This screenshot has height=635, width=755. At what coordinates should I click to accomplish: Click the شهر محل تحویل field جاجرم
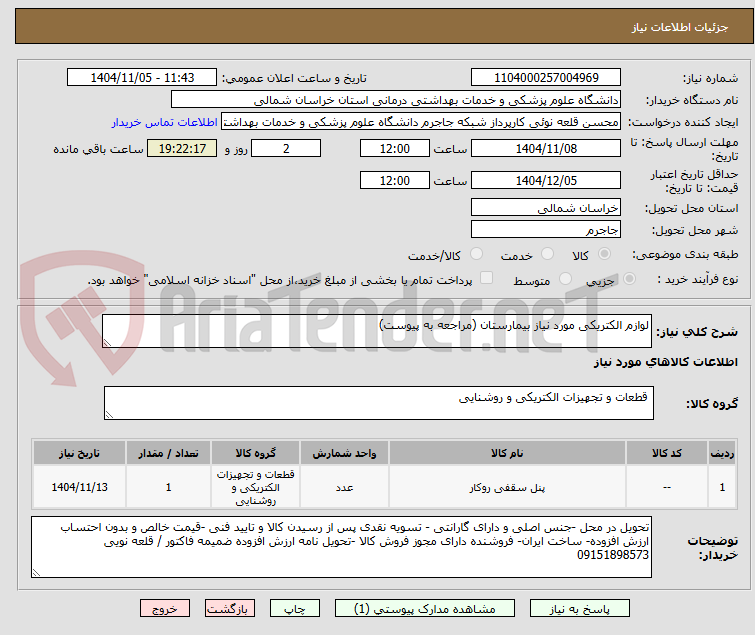pyautogui.click(x=546, y=230)
